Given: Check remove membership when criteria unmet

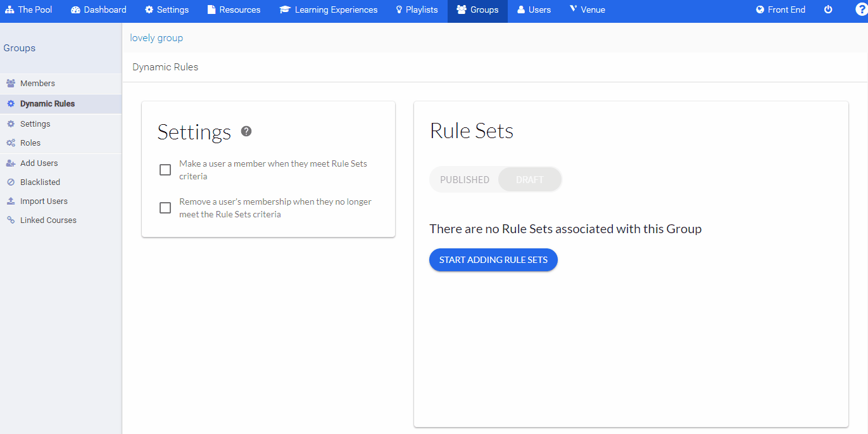Looking at the screenshot, I should (165, 207).
